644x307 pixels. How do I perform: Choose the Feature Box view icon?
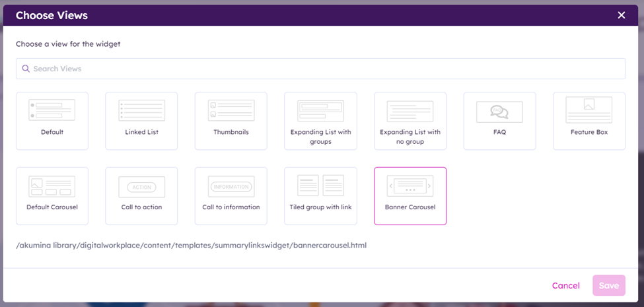(x=589, y=110)
